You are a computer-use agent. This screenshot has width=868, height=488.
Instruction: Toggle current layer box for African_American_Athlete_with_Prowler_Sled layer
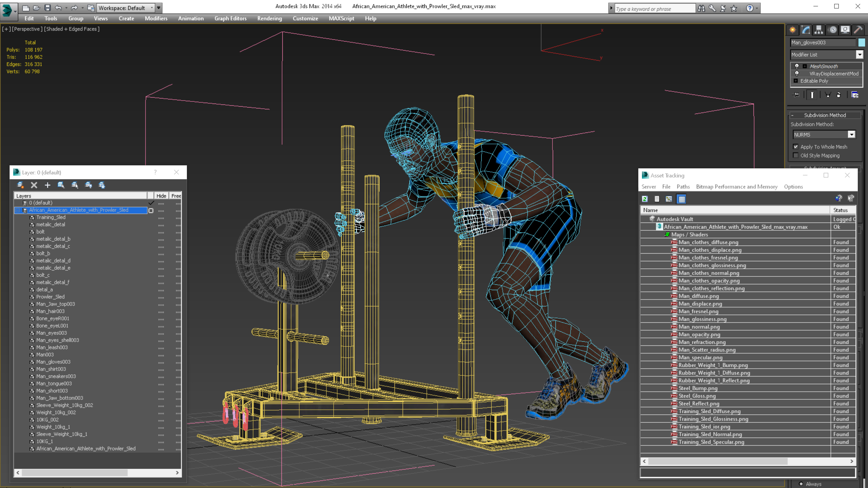[x=151, y=211]
